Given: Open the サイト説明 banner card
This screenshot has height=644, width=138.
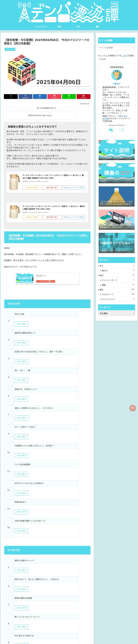Looking at the screenshot, I should click(117, 150).
